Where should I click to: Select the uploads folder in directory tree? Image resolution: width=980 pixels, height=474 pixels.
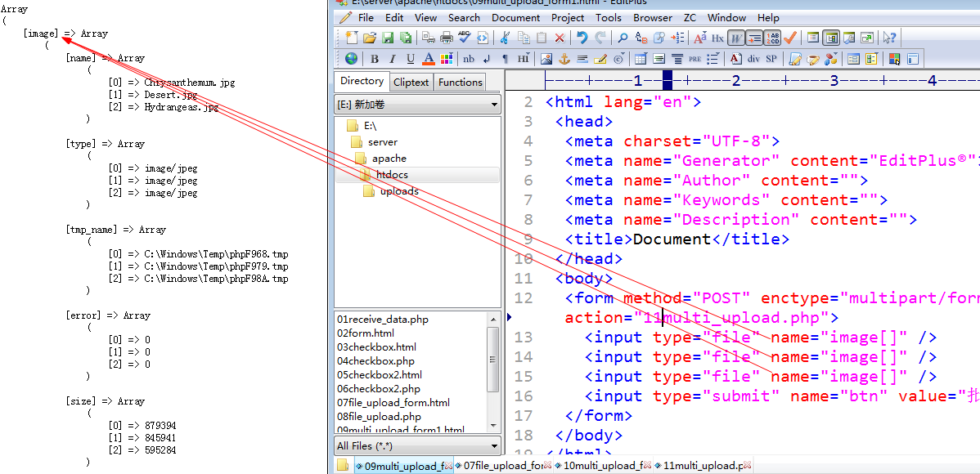click(x=399, y=191)
